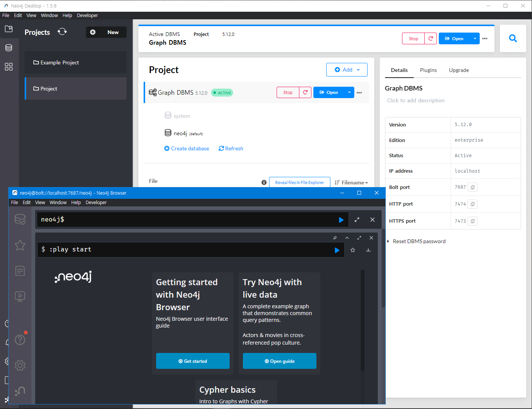The image size is (532, 409).
Task: Expand Reset DBMS password section
Action: point(416,241)
